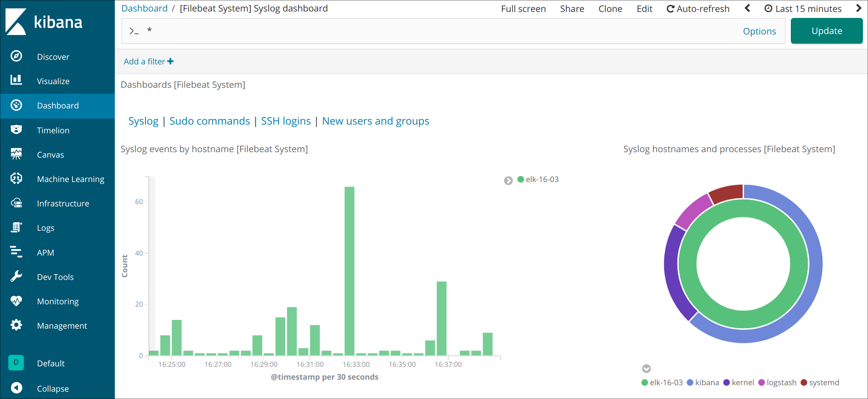Open Timelion via its mask icon
Viewport: 868px width, 399px height.
click(16, 130)
